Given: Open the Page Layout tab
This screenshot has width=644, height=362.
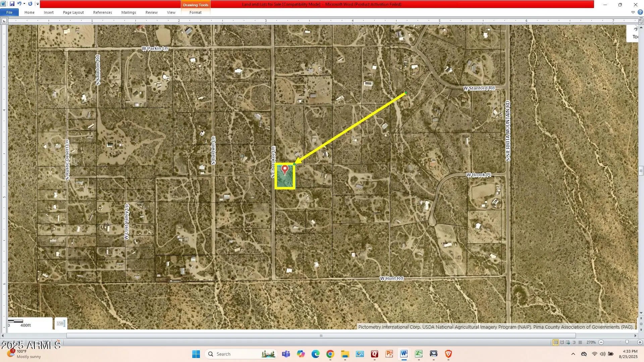Looking at the screenshot, I should 73,12.
